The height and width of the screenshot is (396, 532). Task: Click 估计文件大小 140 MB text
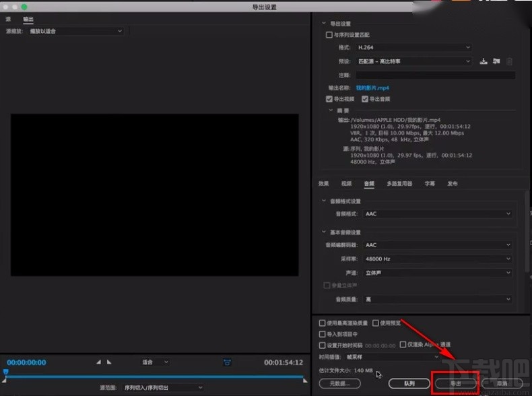pos(345,370)
